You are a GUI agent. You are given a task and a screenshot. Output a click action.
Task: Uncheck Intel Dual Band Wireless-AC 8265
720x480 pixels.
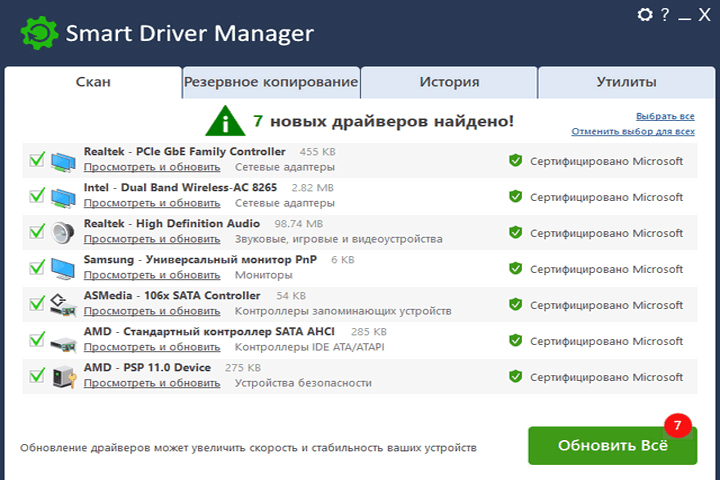point(37,195)
